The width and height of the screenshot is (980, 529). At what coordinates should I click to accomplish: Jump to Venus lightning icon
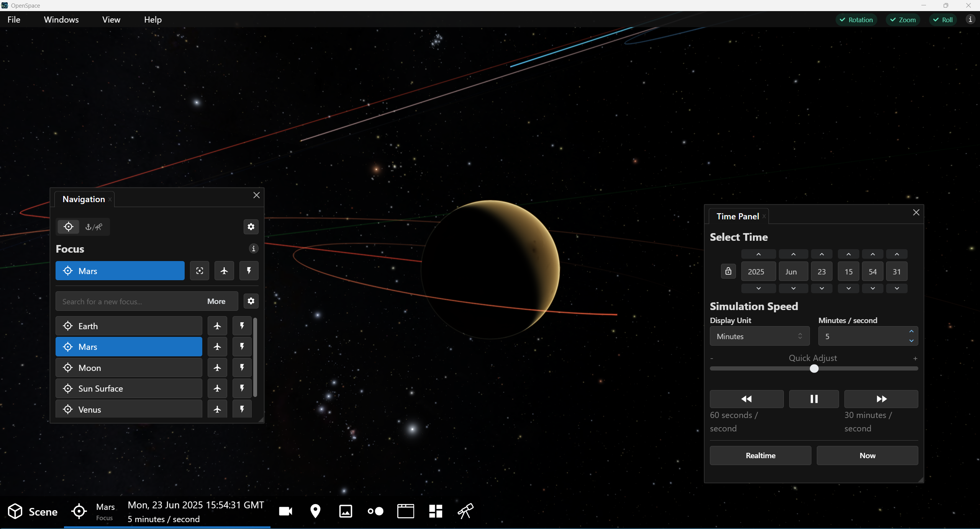(x=242, y=409)
